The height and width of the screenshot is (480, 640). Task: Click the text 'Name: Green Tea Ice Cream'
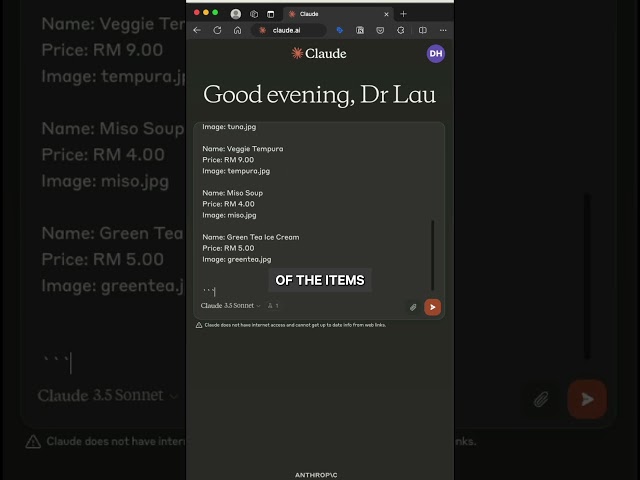tap(251, 237)
